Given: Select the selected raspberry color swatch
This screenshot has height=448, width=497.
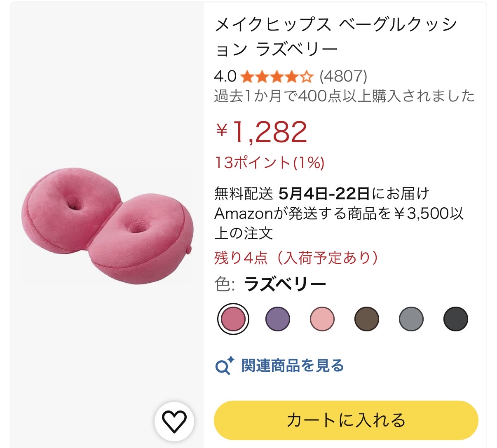Looking at the screenshot, I should pyautogui.click(x=233, y=319).
